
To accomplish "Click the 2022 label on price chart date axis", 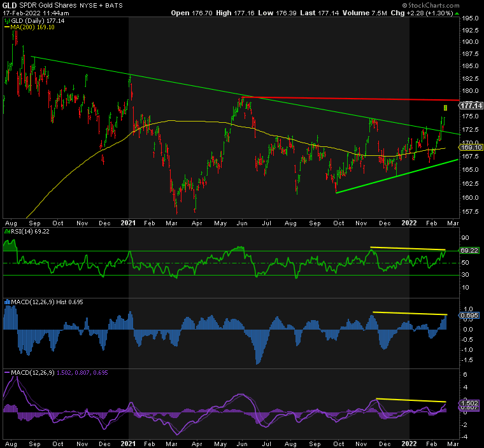I will pos(409,223).
